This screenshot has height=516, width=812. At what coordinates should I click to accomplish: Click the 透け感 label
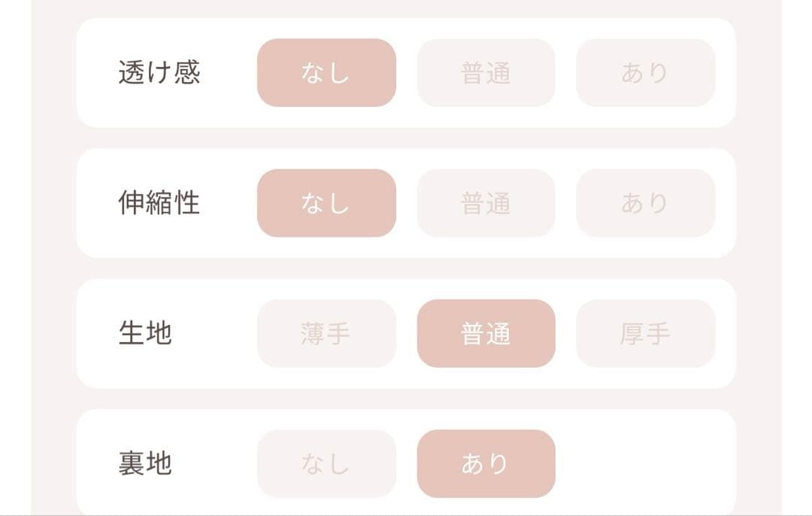point(159,72)
